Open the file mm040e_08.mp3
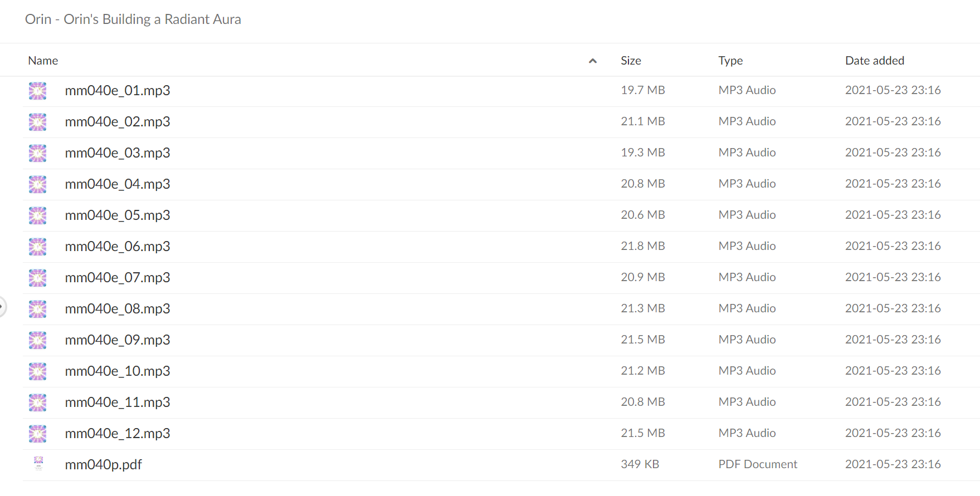 (118, 309)
